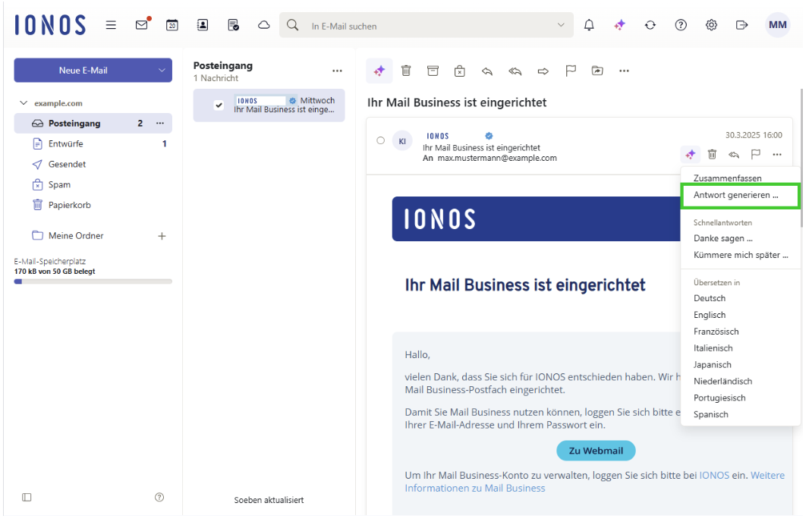Click the sign out icon
Viewport: 812px width, 522px height.
tap(741, 25)
